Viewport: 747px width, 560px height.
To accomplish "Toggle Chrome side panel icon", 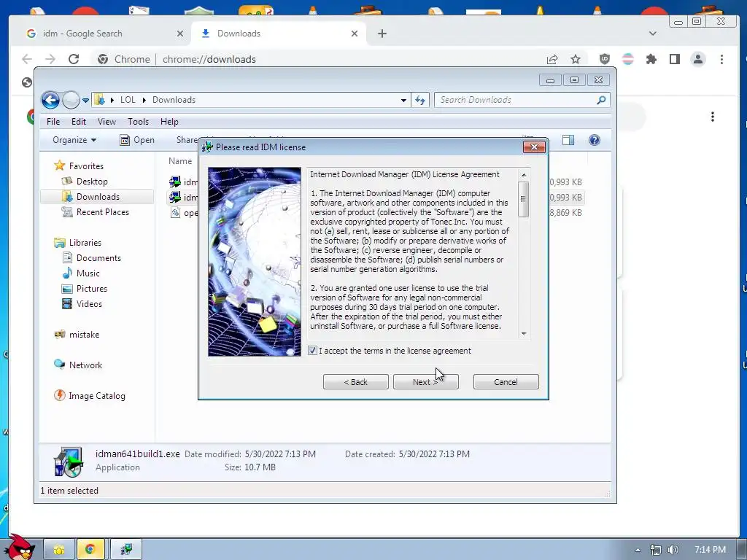I will (x=675, y=59).
